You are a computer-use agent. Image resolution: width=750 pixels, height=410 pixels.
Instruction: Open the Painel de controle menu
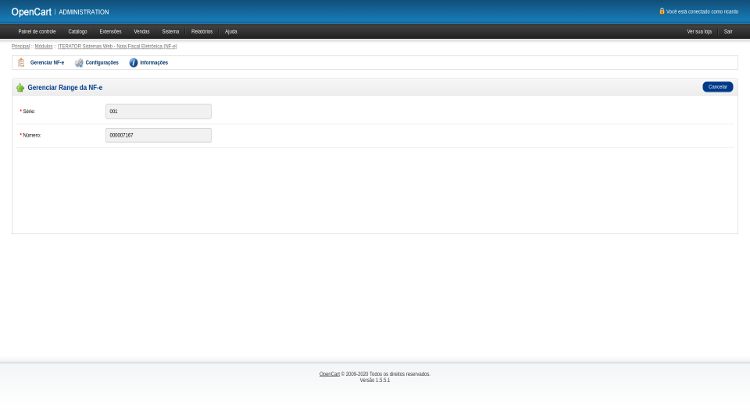point(37,32)
